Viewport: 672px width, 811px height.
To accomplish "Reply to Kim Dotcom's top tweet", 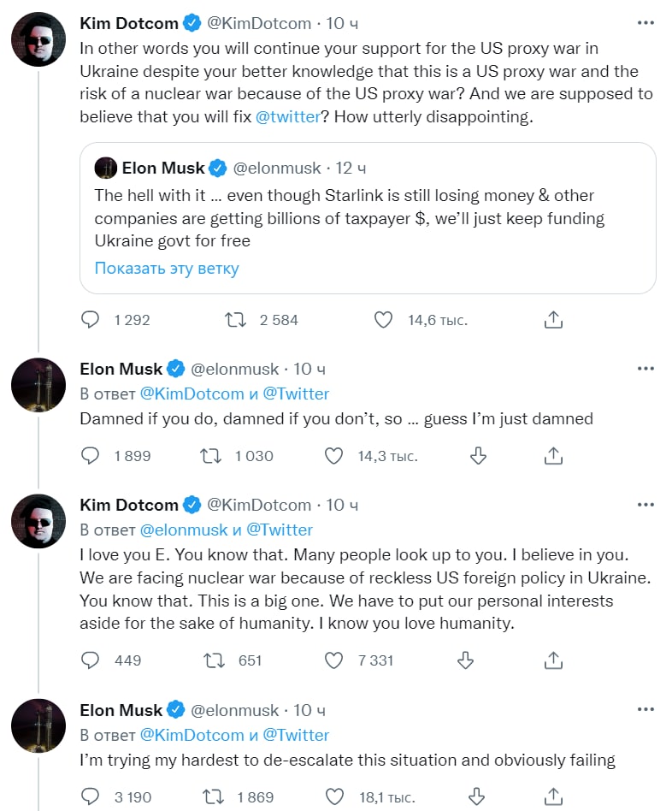I will pos(91,320).
